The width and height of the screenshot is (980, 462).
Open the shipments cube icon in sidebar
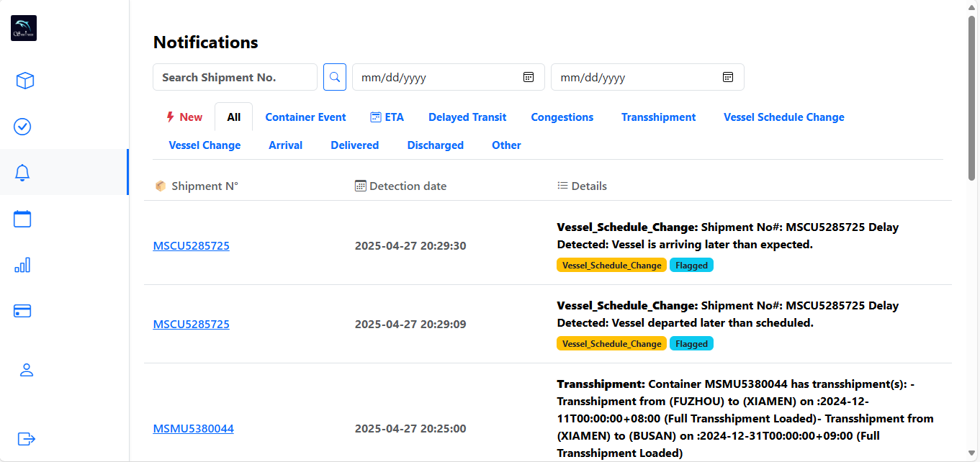pos(25,81)
